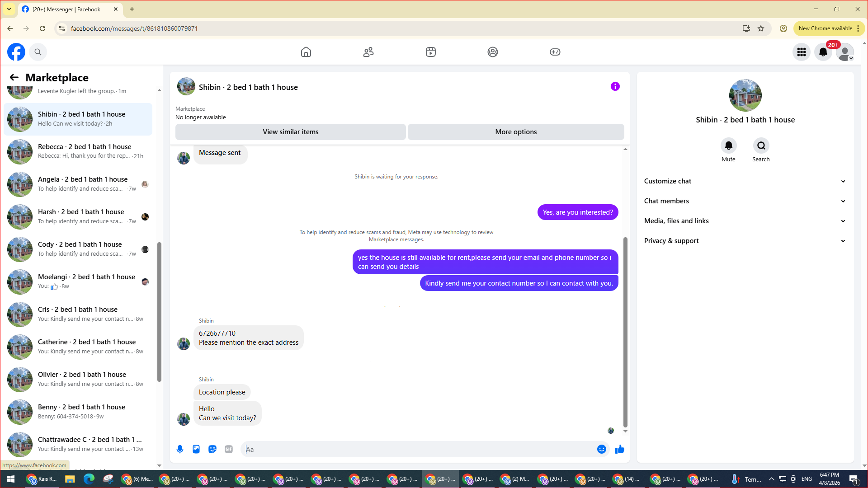Expand Privacy & support section
This screenshot has height=488, width=868.
click(x=745, y=241)
